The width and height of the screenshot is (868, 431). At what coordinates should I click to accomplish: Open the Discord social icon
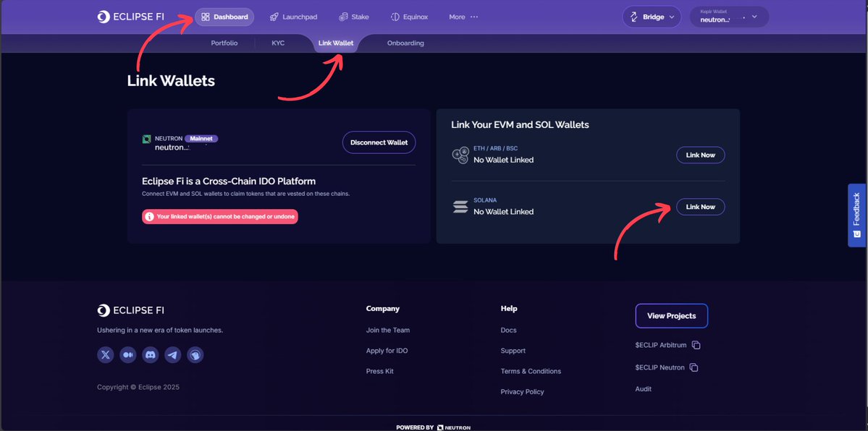click(151, 354)
